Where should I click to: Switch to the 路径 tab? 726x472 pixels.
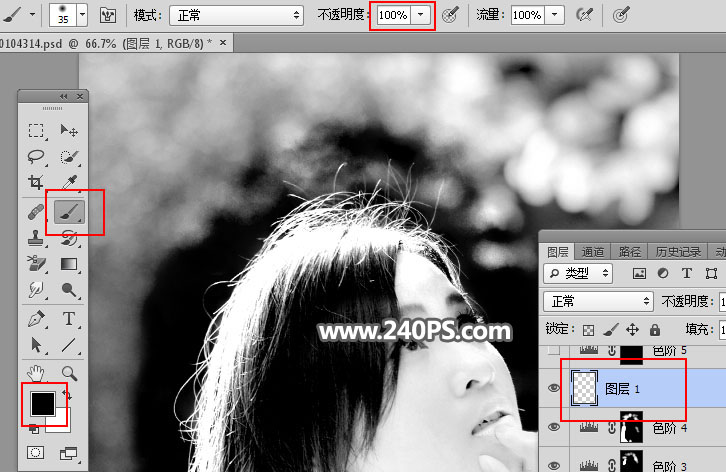pyautogui.click(x=630, y=252)
